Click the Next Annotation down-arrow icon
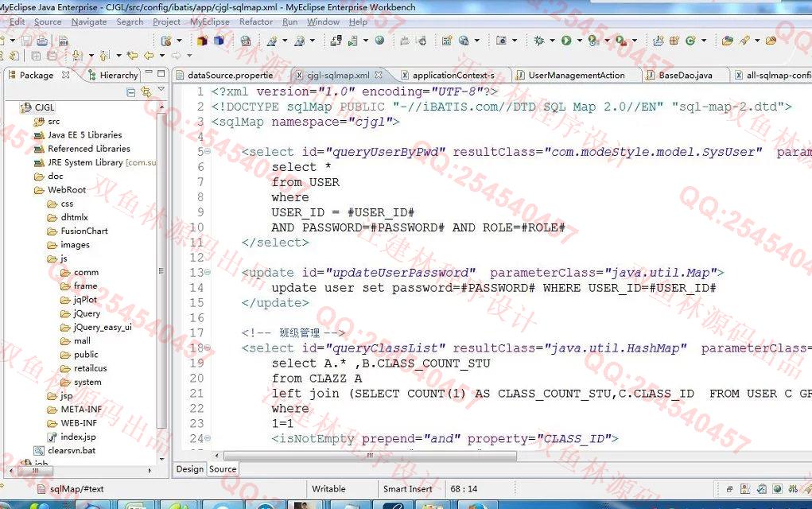Screen dimensions: 812x509 coord(78,55)
